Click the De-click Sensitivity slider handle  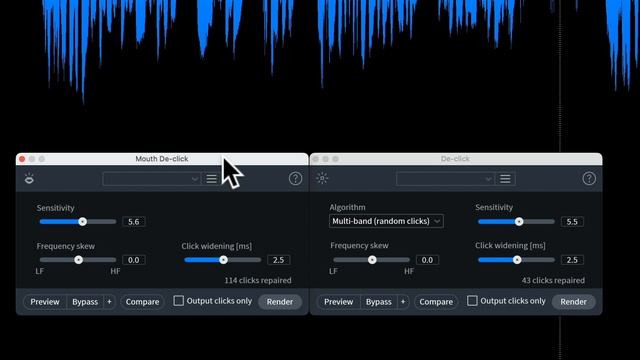(519, 222)
